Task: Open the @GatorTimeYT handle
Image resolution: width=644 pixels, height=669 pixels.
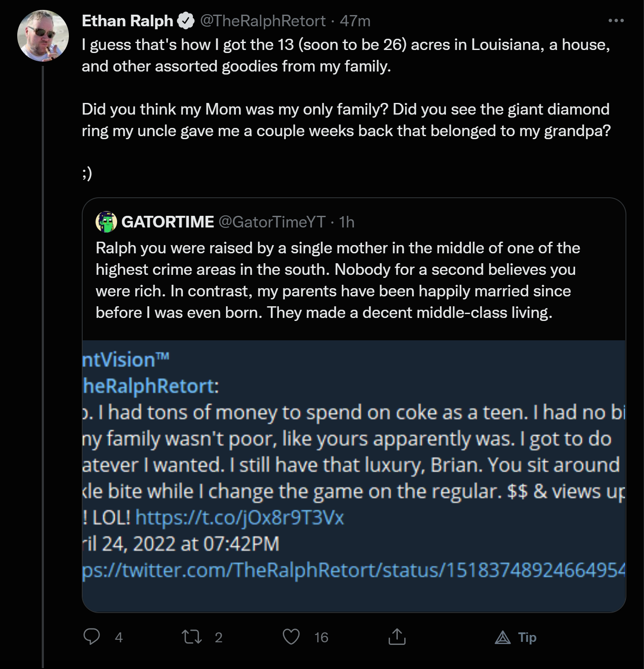Action: click(x=272, y=222)
